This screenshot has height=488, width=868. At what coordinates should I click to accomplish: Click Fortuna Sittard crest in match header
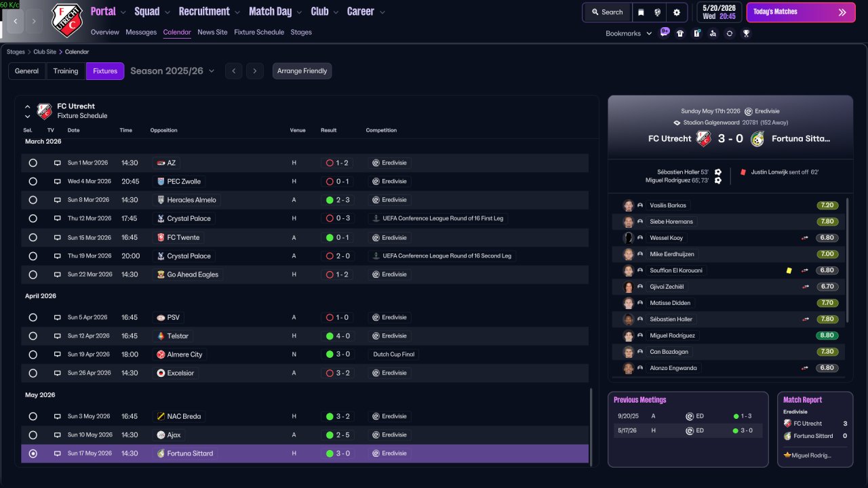pyautogui.click(x=757, y=138)
